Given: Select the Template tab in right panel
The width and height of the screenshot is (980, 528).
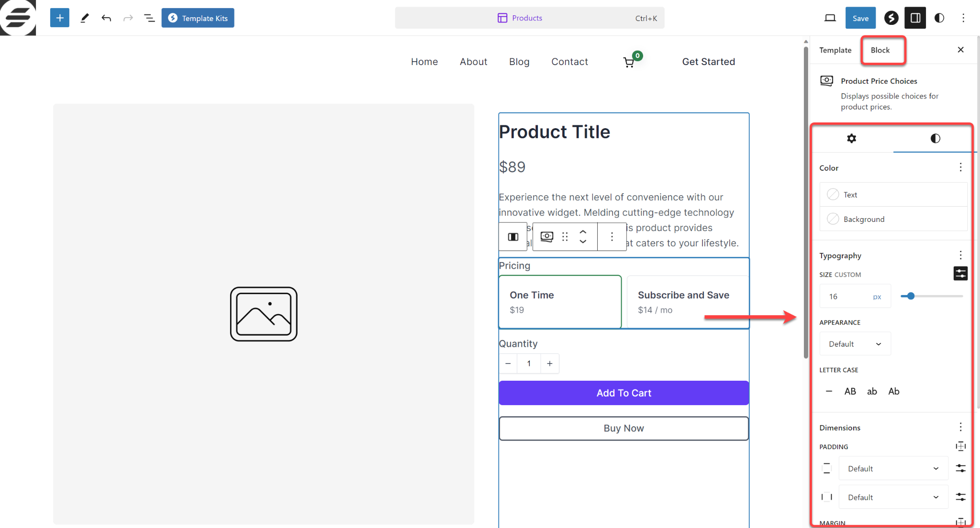Looking at the screenshot, I should point(835,50).
